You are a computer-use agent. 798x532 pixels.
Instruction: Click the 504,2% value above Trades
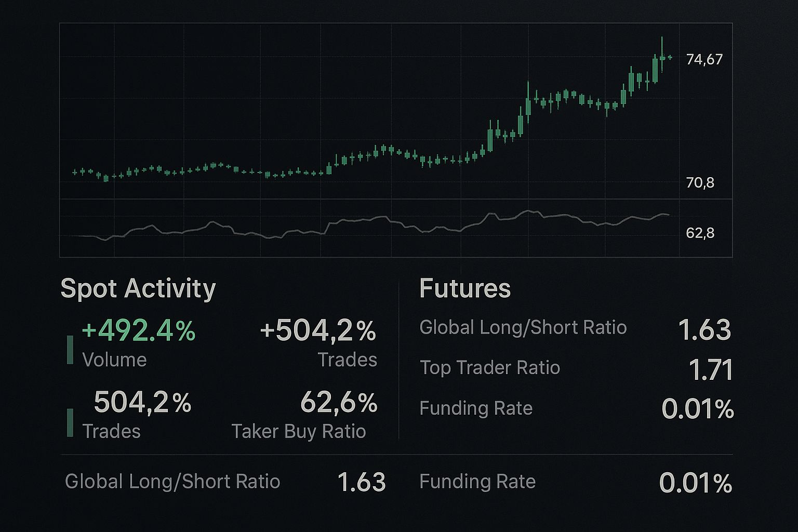142,403
